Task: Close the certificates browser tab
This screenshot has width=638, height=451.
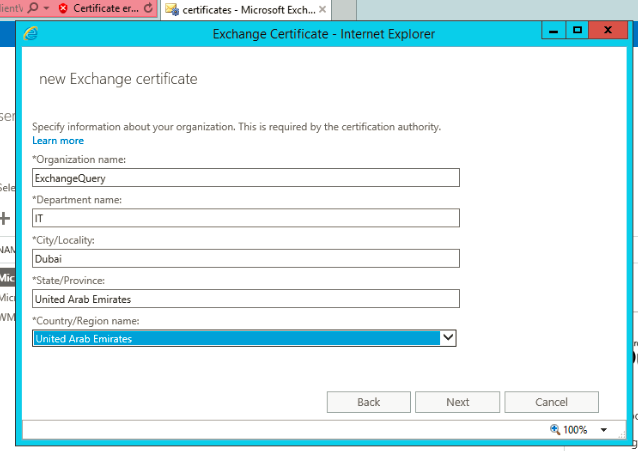Action: tap(322, 9)
